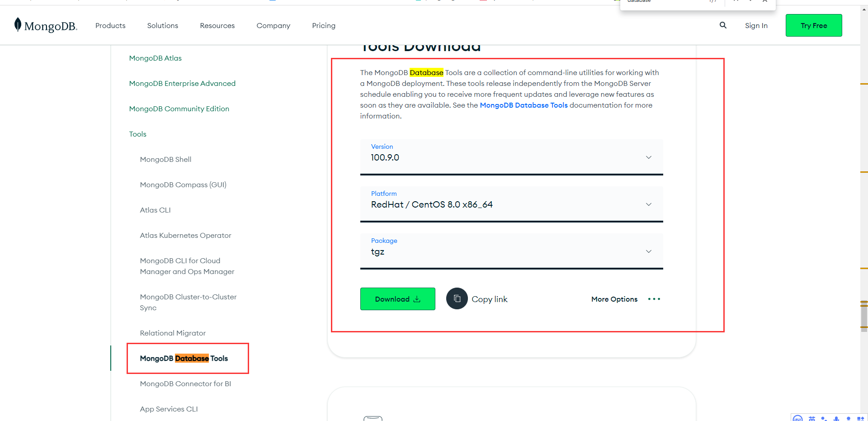Open the Platform RedHat / CentOS dropdown
Image resolution: width=868 pixels, height=421 pixels.
point(512,204)
